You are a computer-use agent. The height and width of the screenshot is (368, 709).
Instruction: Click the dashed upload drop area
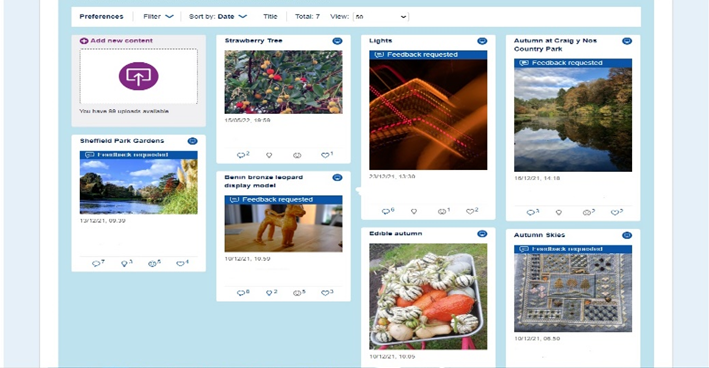pos(138,76)
